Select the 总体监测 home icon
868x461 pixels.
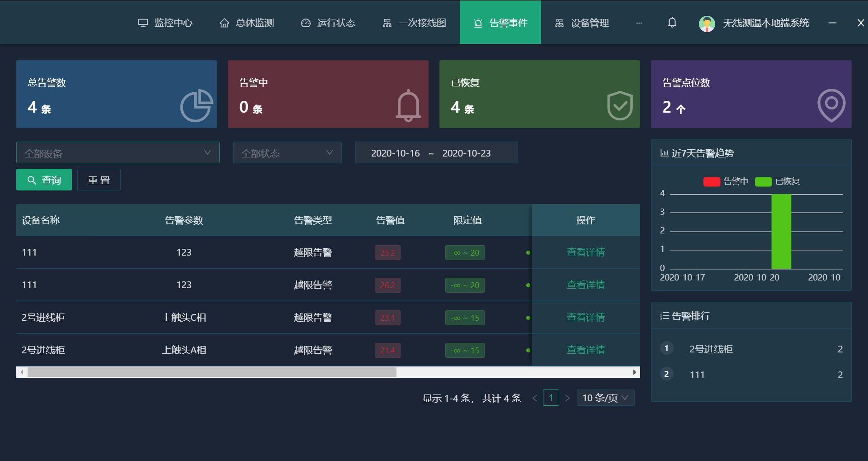coord(225,22)
